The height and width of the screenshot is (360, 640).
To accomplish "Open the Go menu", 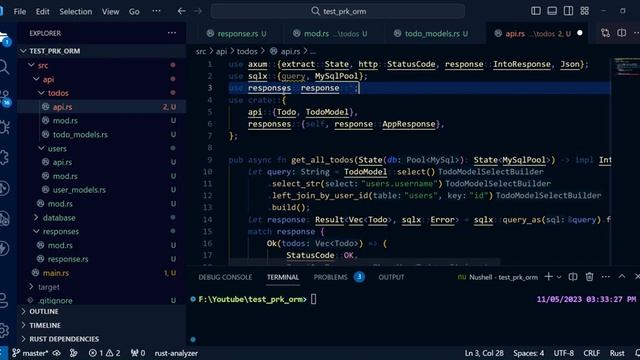I will click(x=134, y=11).
